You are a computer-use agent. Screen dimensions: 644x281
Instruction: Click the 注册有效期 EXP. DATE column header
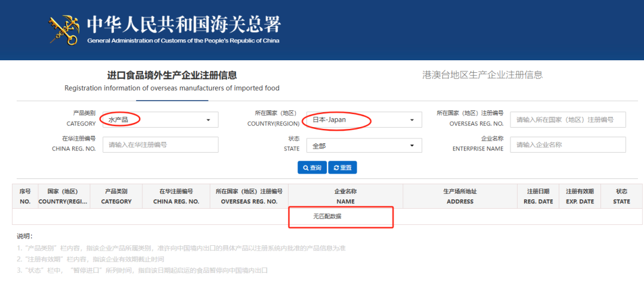580,196
